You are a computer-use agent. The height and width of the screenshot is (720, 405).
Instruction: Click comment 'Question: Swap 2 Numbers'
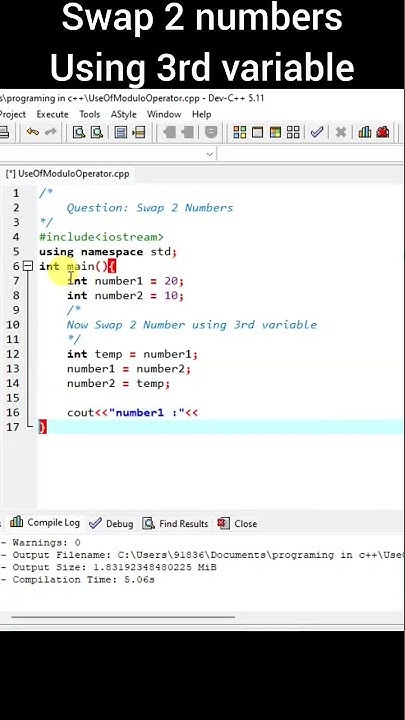click(x=150, y=208)
